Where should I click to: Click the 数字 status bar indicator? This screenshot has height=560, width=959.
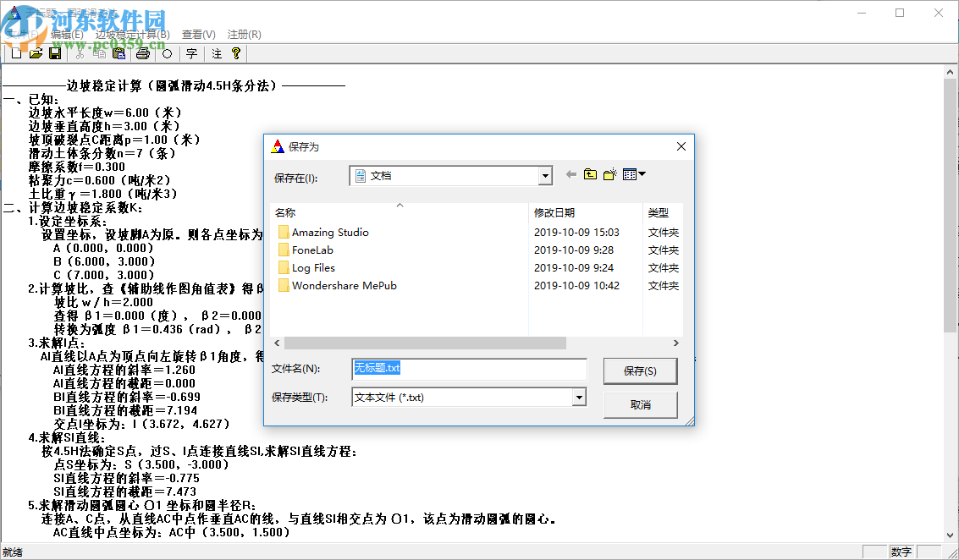(901, 552)
